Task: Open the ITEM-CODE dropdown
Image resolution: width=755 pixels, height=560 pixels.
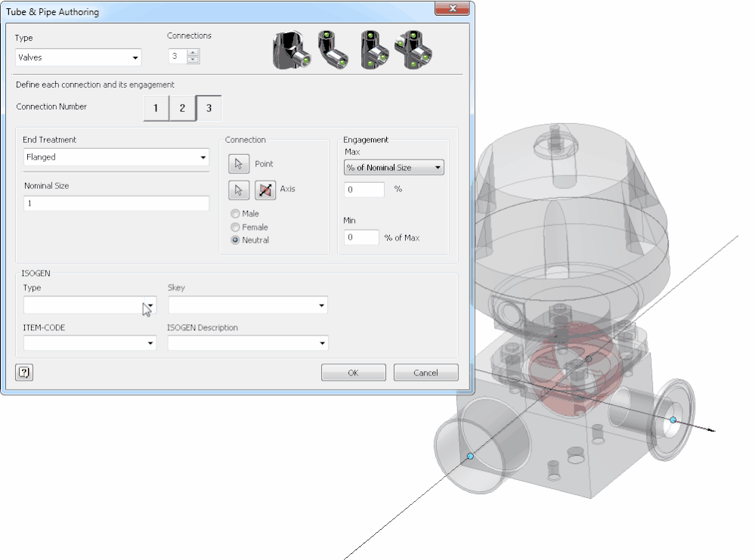Action: coord(90,343)
